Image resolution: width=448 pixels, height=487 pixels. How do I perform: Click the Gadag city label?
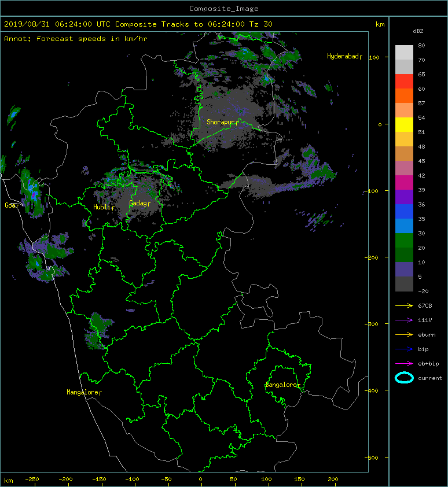pyautogui.click(x=138, y=203)
